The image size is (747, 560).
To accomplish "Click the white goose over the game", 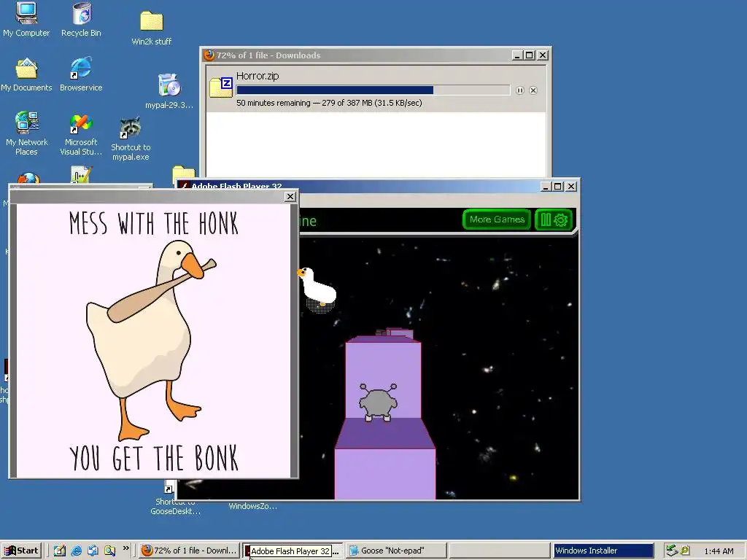I will click(317, 286).
